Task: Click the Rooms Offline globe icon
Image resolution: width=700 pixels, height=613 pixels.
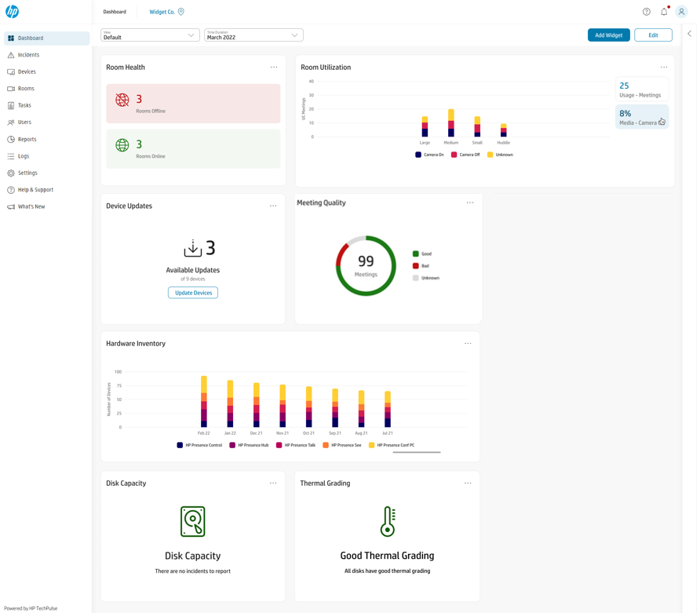Action: tap(122, 100)
